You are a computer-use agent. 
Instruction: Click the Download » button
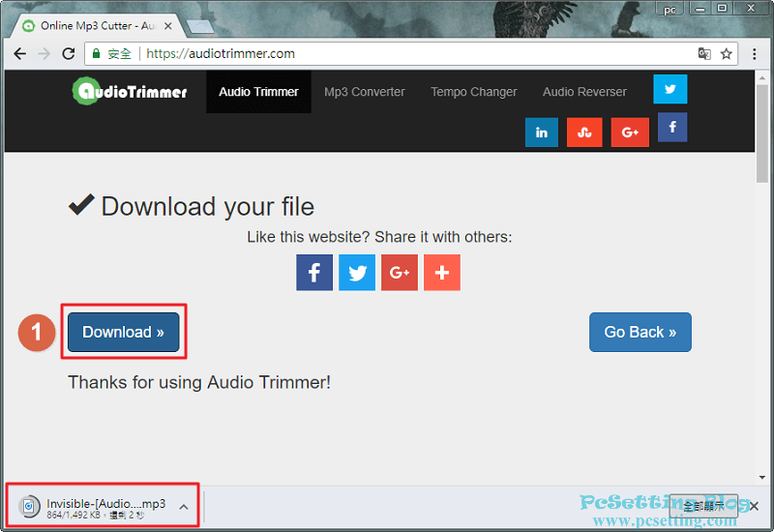coord(124,332)
